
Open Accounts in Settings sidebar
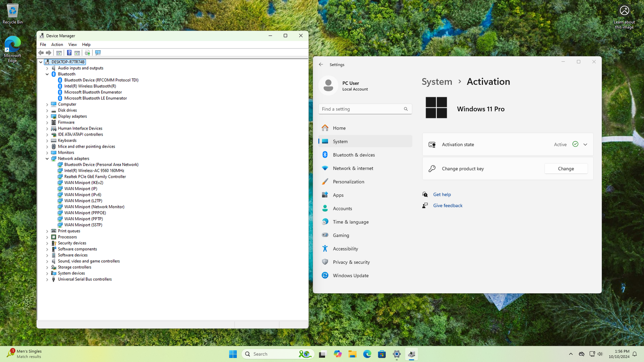pyautogui.click(x=365, y=208)
